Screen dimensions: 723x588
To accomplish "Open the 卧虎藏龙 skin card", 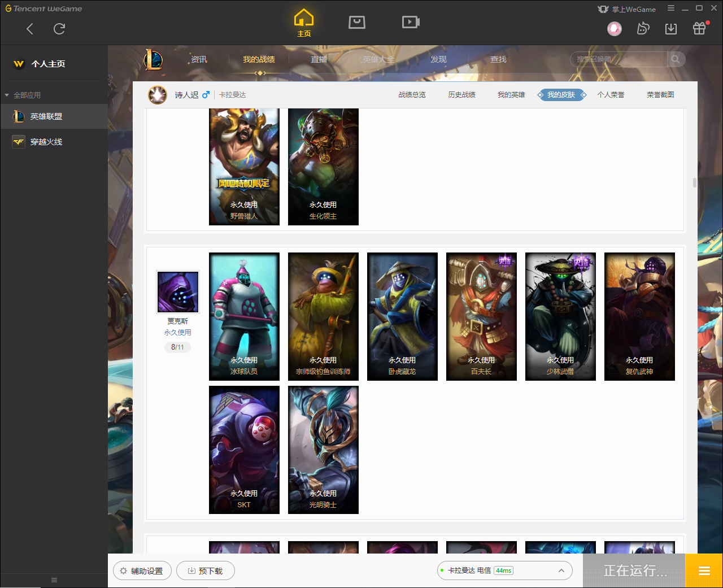I will pos(402,316).
